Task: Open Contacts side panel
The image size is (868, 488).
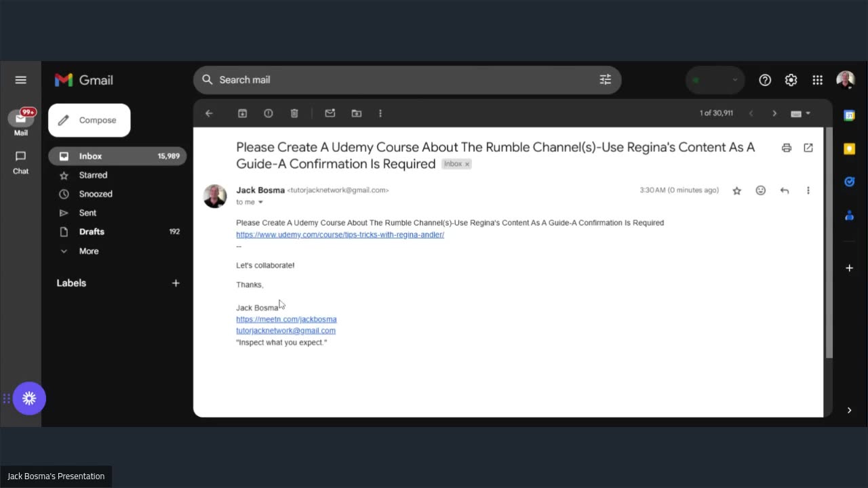Action: click(849, 216)
